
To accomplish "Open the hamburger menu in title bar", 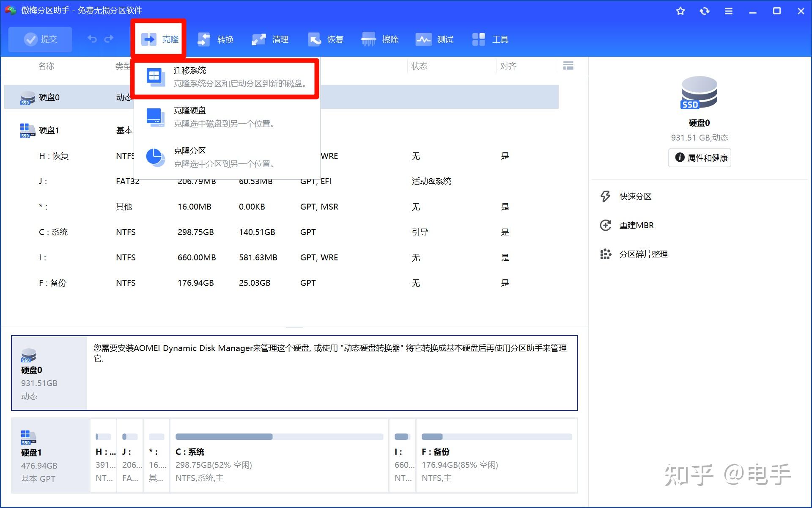I will [728, 11].
